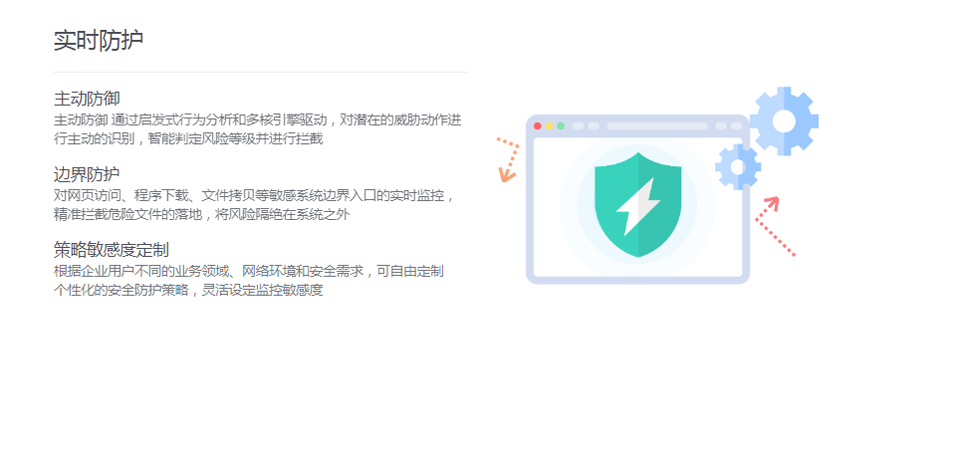
Task: Click the light blue circle behind shield
Action: (637, 205)
